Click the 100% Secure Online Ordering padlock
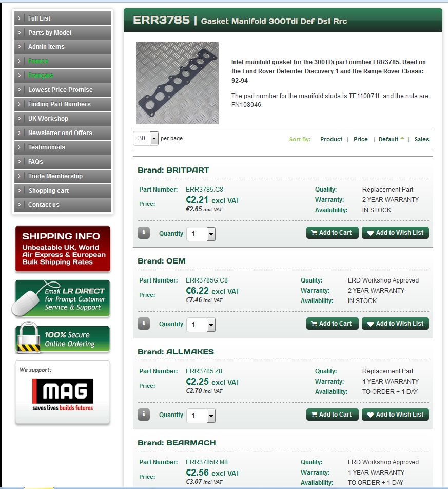Viewport: 448px width, 489px height. pos(63,340)
